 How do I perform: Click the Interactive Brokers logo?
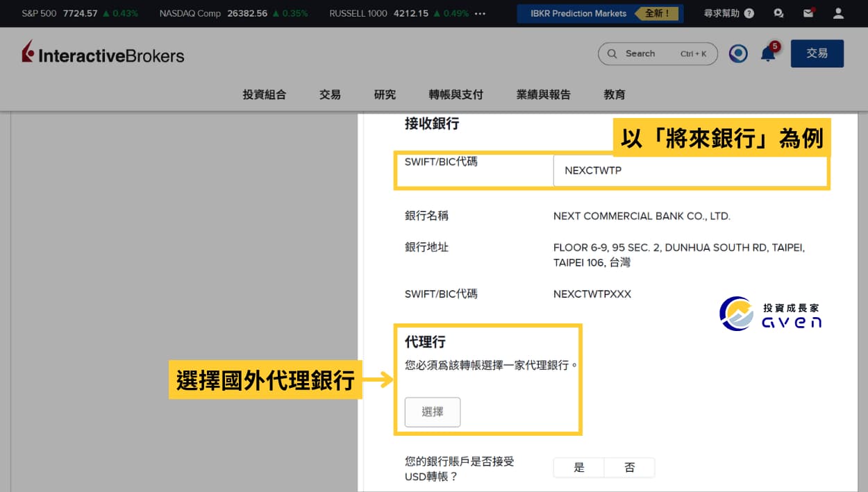(103, 53)
